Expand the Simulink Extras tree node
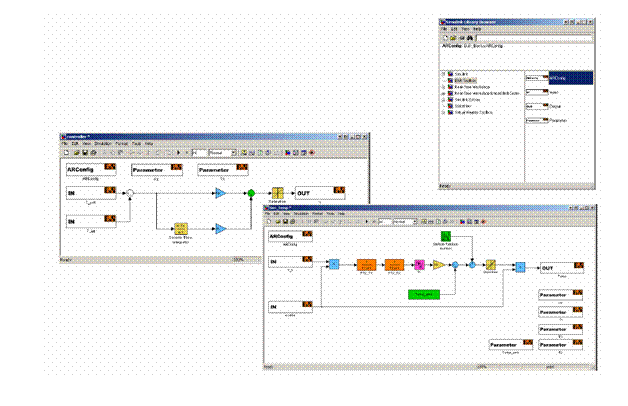 [443, 100]
